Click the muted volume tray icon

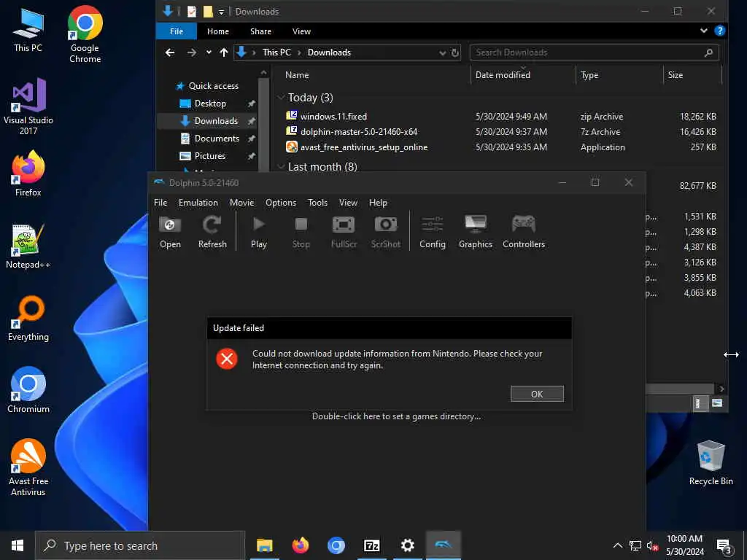tap(652, 545)
